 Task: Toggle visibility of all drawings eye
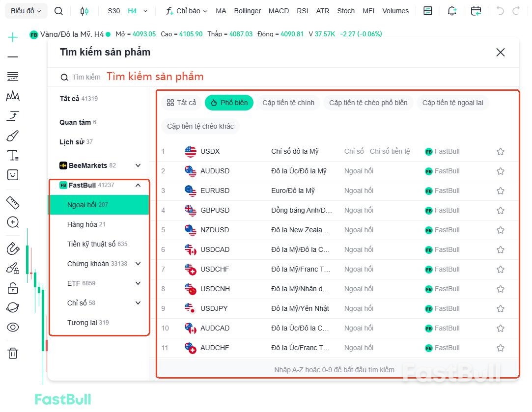(13, 327)
